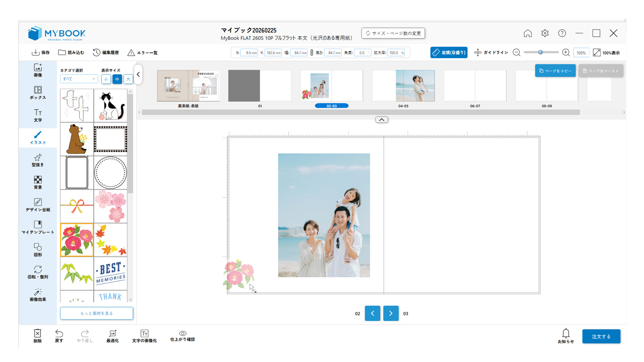This screenshot has height=362, width=644.
Task: Open the 図形 shapes panel
Action: [38, 250]
